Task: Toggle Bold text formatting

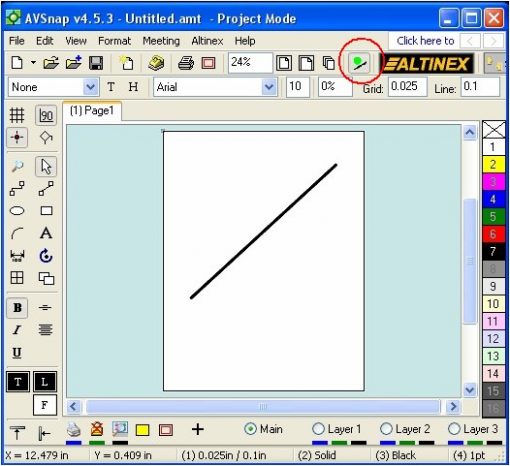Action: click(17, 307)
